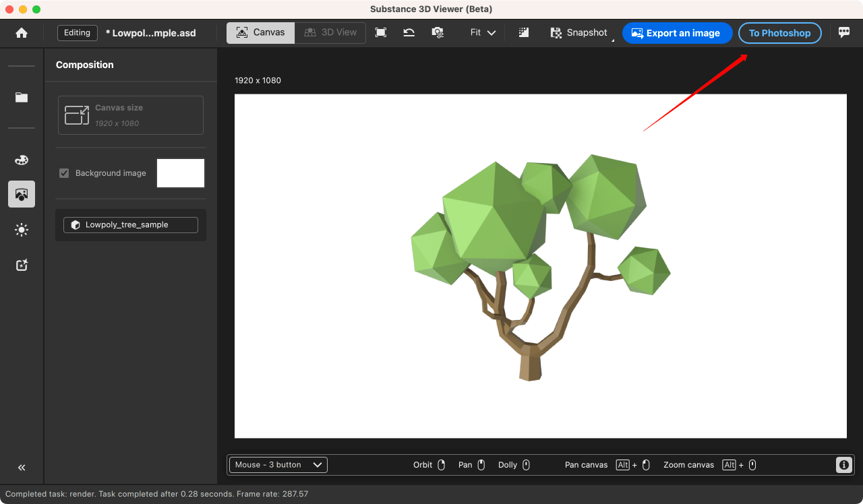This screenshot has width=863, height=504.
Task: Click the undo arrow icon in toolbar
Action: 409,33
